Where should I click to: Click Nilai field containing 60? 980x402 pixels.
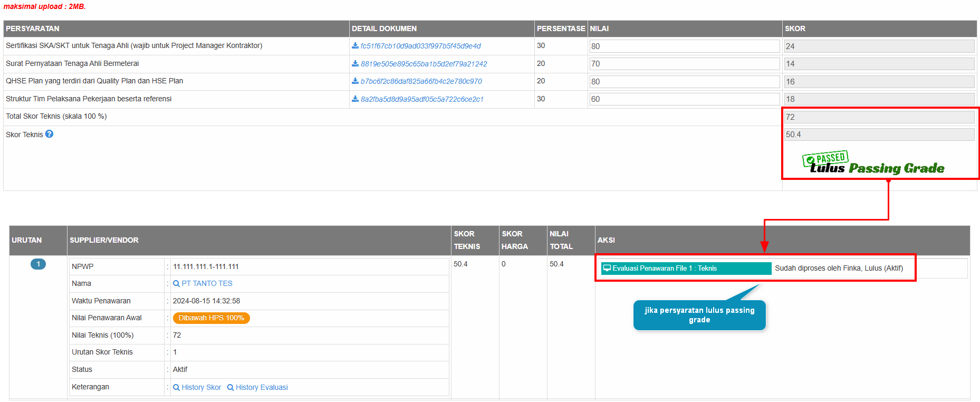tap(684, 99)
